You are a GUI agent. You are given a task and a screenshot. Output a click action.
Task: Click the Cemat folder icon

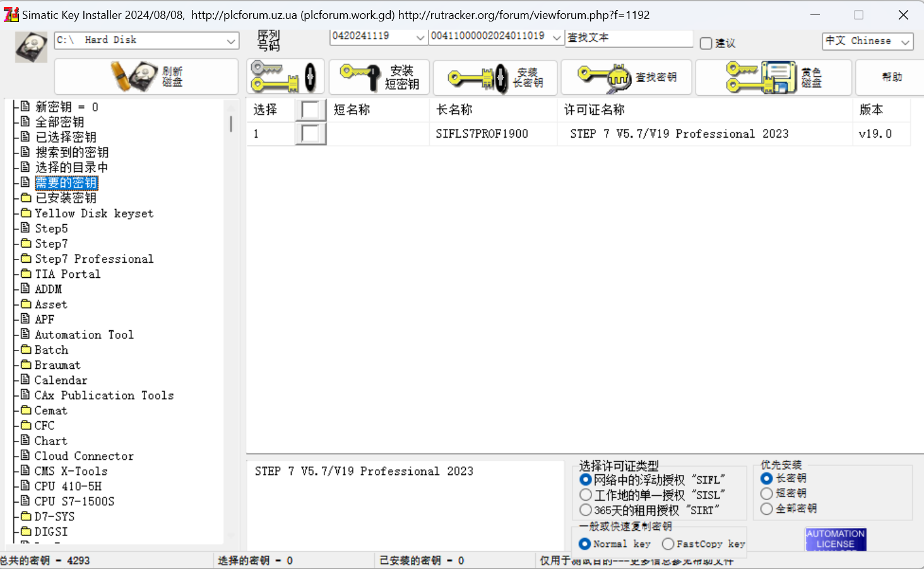pos(26,410)
